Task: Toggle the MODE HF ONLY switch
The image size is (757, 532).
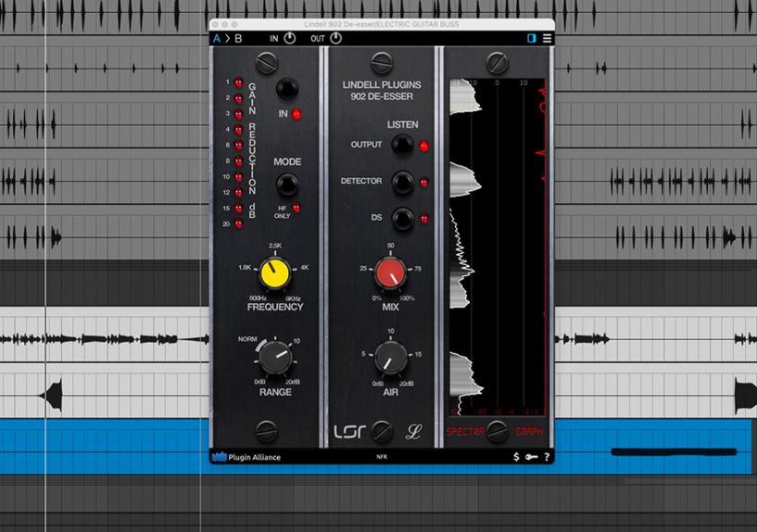Action: [x=287, y=184]
